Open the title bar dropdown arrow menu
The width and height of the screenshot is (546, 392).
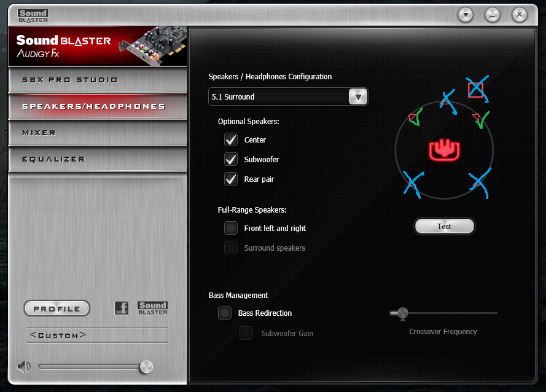pyautogui.click(x=466, y=15)
